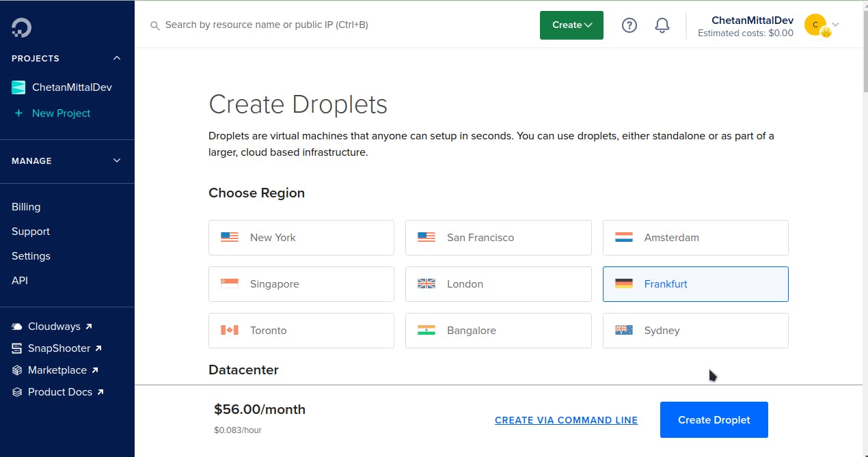Select New York region
This screenshot has width=868, height=457.
[x=301, y=238]
